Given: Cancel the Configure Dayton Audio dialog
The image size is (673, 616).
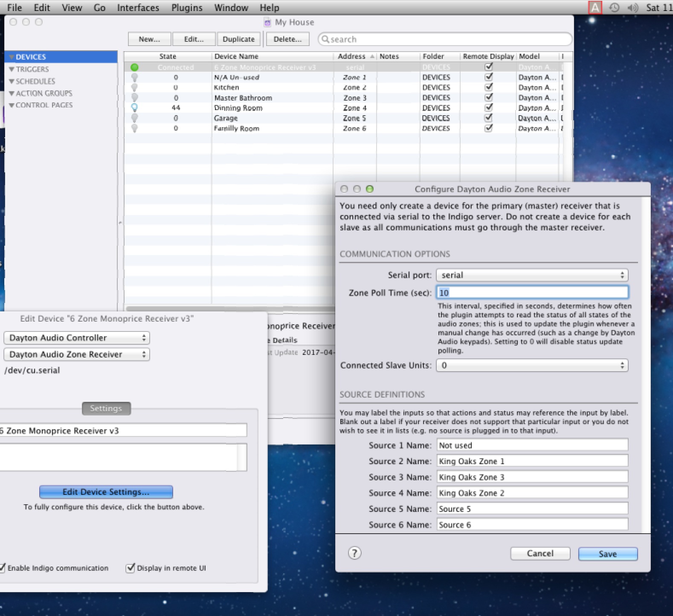Looking at the screenshot, I should pos(540,553).
